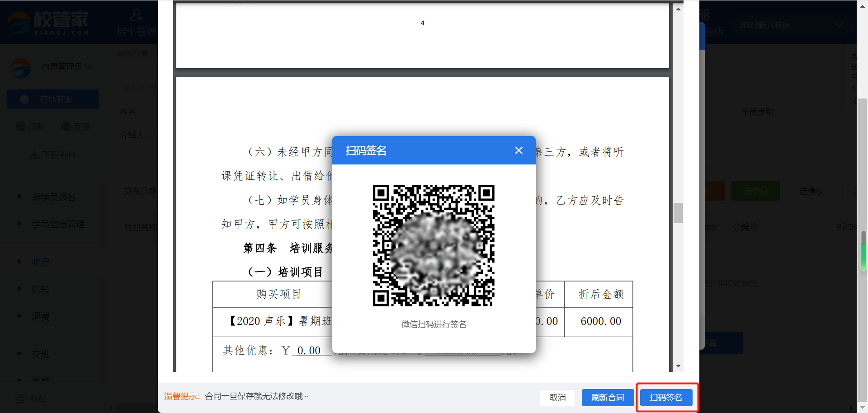Open 下载中心 download icon
Image resolution: width=868 pixels, height=413 pixels.
(34, 155)
